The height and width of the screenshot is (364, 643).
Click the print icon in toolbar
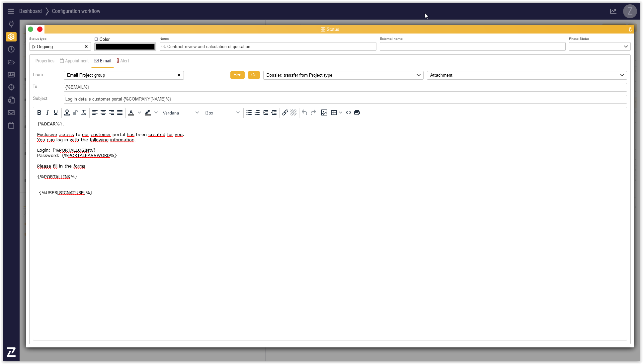click(x=357, y=113)
